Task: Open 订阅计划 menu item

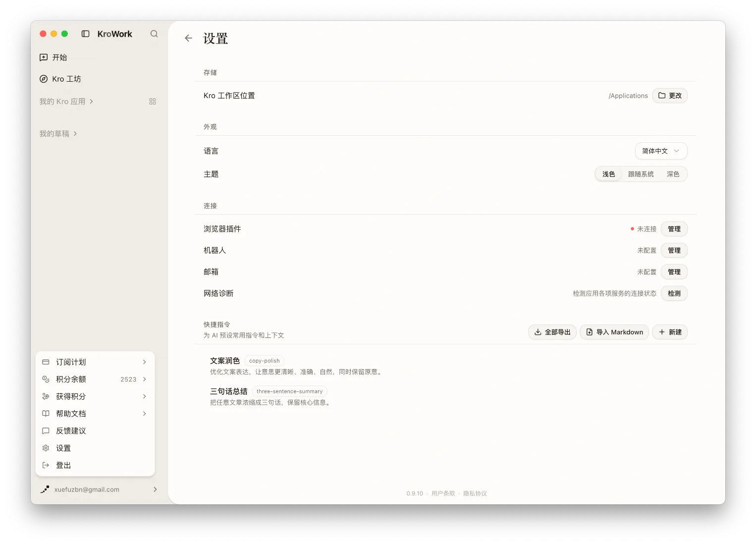Action: [x=95, y=362]
